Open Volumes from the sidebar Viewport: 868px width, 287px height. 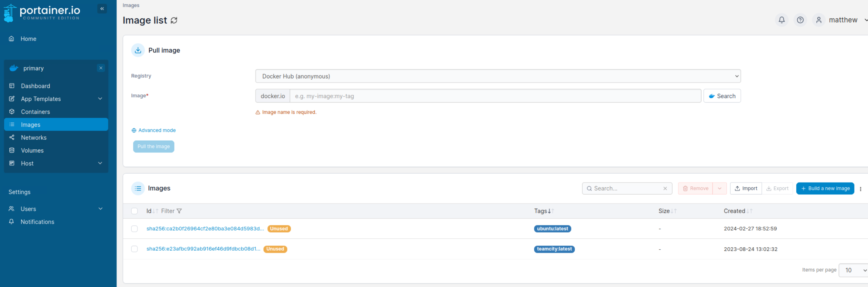click(32, 151)
